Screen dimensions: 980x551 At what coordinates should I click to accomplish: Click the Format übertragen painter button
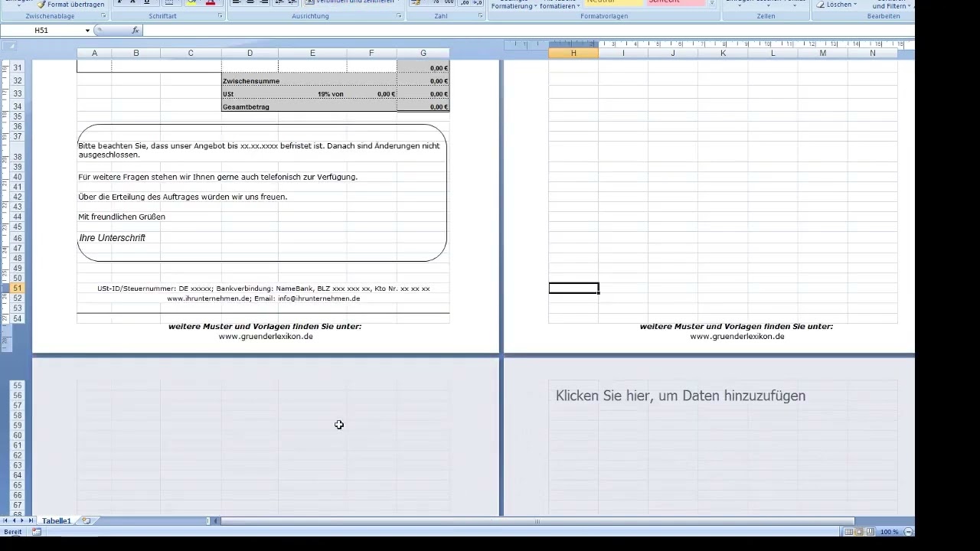pos(71,4)
